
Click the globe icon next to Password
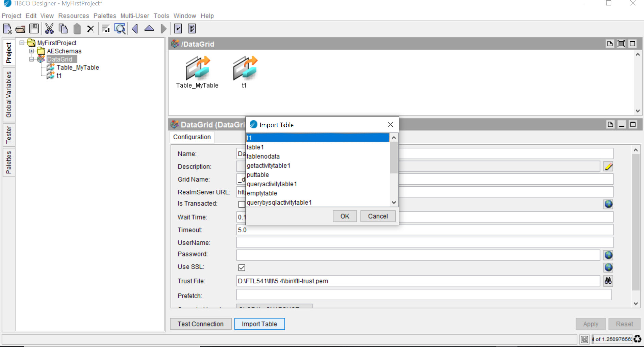point(608,255)
